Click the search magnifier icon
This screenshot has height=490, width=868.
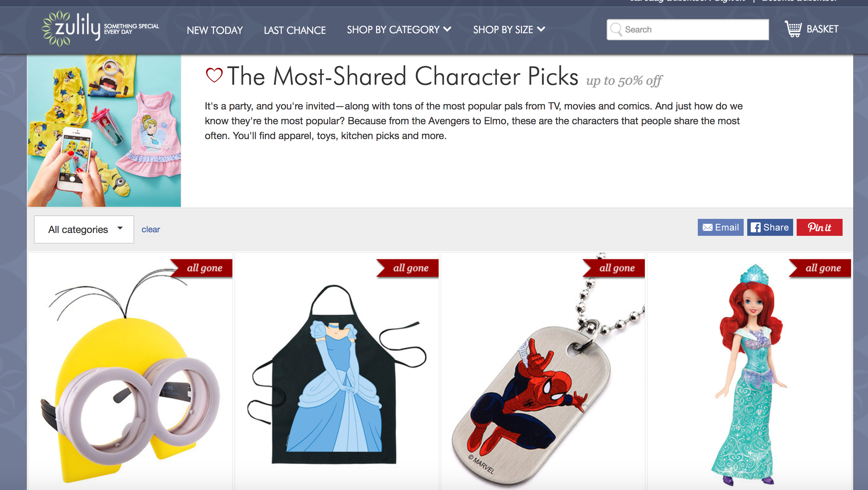coord(616,30)
